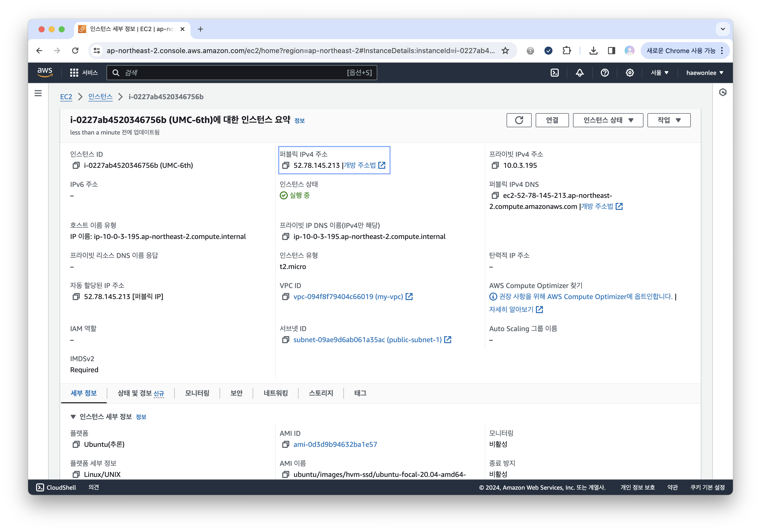Copy the public IPv4 address 52.78.145.213

(x=285, y=165)
